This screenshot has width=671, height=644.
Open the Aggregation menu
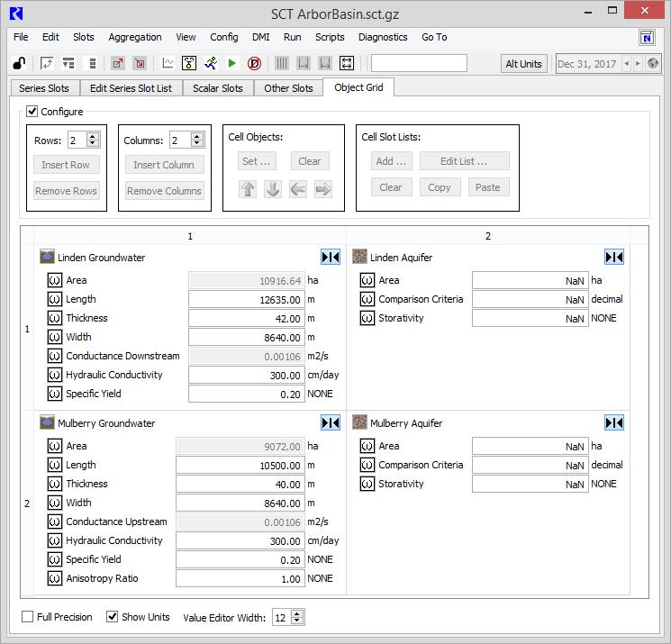tap(135, 37)
